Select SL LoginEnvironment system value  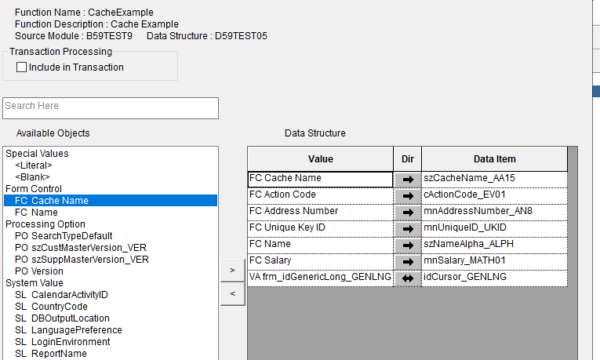pyautogui.click(x=62, y=342)
